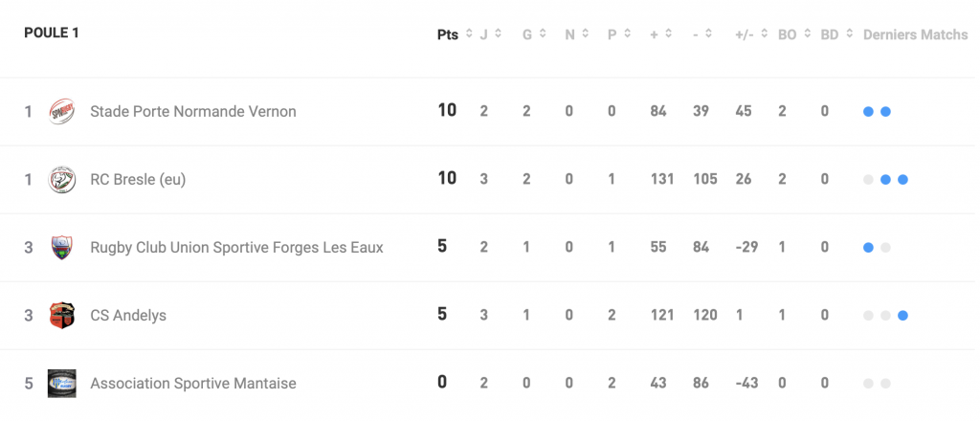Open Rugby Club Union Sportive Forges Les Eaux
Viewport: 980px width, 421px height.
click(236, 247)
